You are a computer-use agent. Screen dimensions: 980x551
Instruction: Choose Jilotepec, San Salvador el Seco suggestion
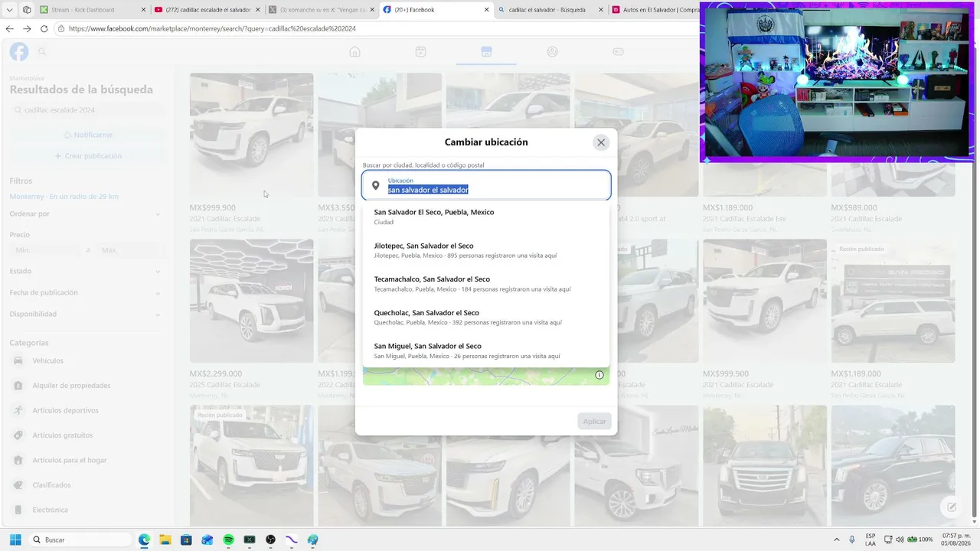[x=486, y=250]
